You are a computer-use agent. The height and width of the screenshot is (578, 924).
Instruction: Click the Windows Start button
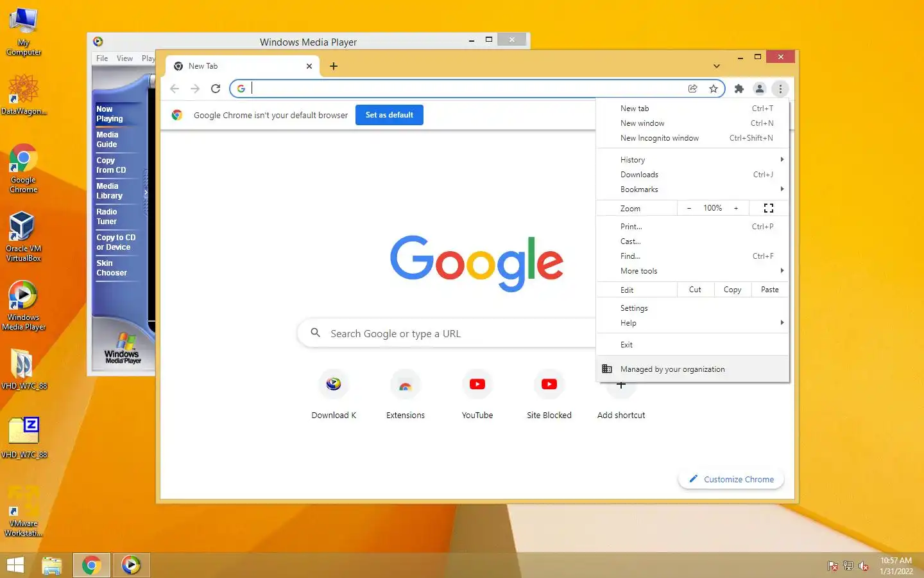(x=15, y=565)
